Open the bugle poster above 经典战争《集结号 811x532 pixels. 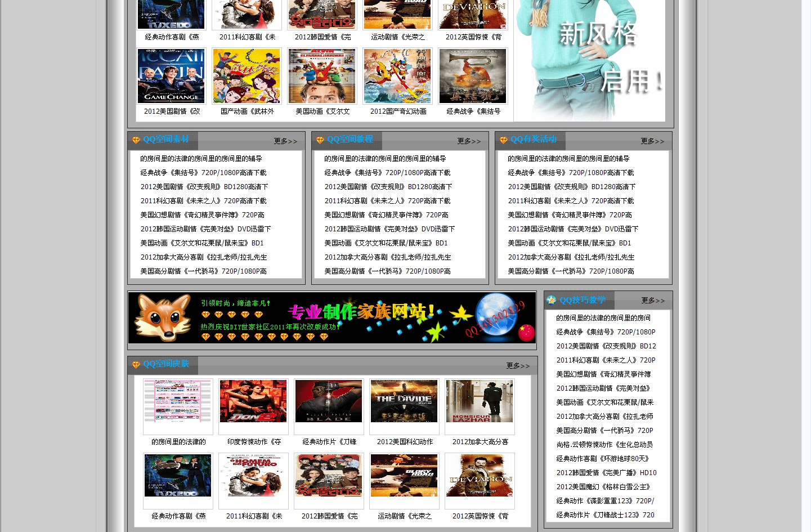[x=473, y=76]
